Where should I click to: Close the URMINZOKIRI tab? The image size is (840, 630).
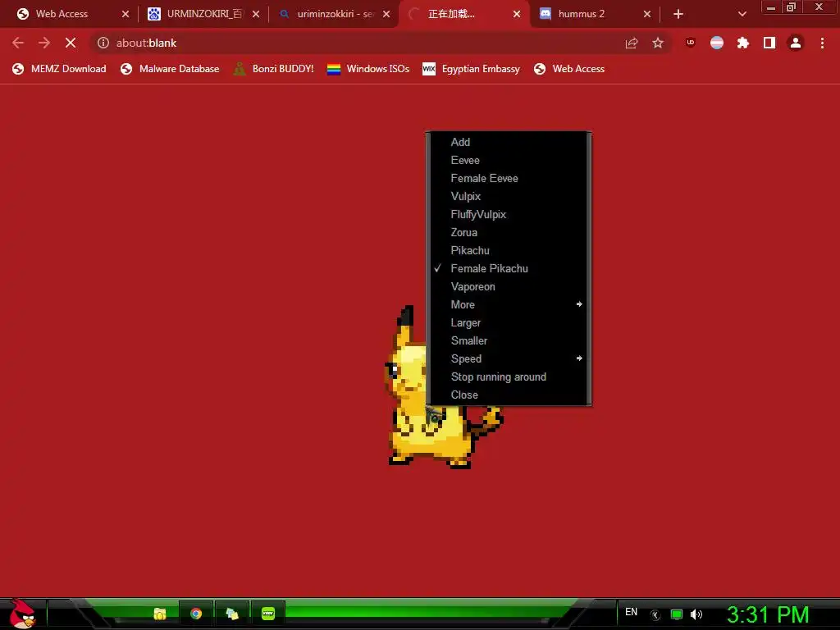[x=256, y=14]
